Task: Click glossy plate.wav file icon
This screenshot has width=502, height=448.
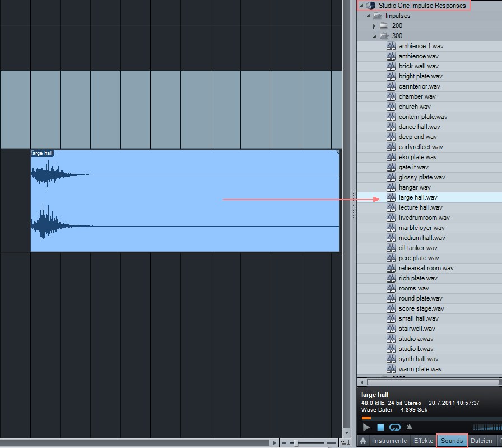Action: pyautogui.click(x=391, y=177)
